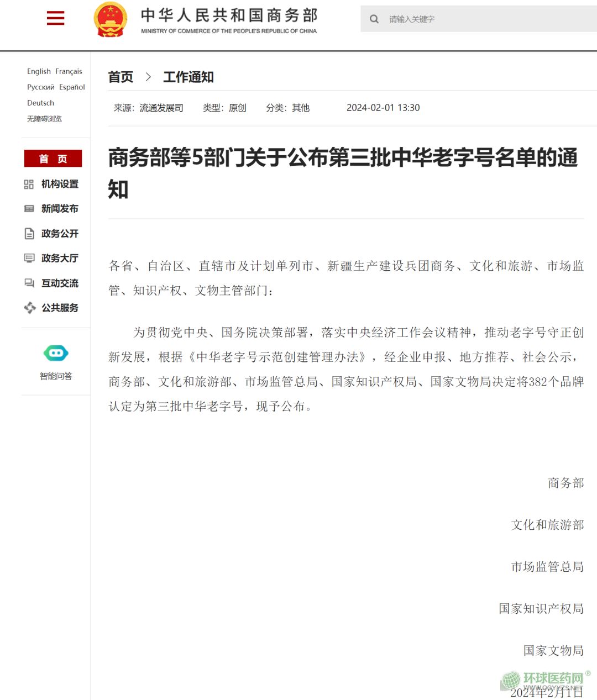597x700 pixels.
Task: Open the Deutsch version
Action: (x=40, y=103)
